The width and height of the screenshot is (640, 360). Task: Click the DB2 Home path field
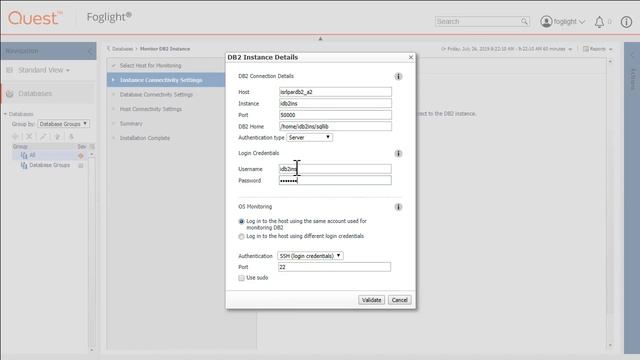[335, 126]
